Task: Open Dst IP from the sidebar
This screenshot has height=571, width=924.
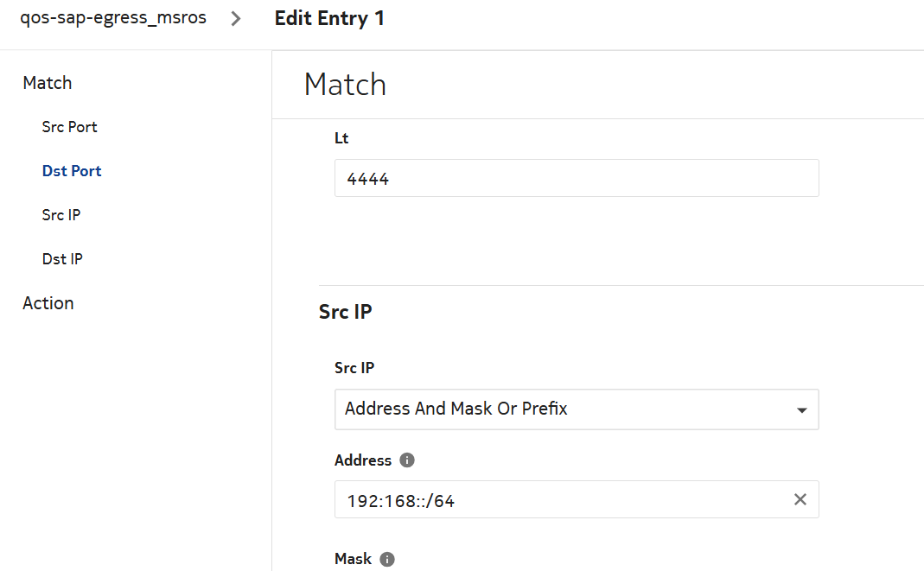Action: click(62, 259)
